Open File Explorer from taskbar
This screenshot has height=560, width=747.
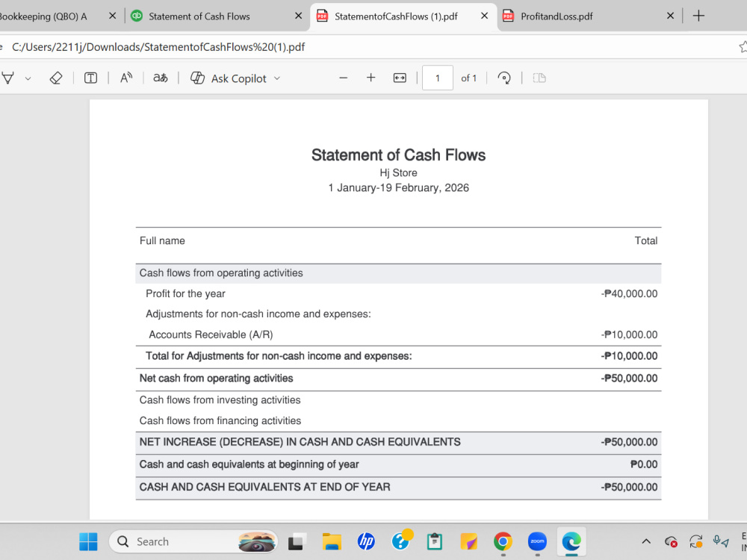coord(332,541)
